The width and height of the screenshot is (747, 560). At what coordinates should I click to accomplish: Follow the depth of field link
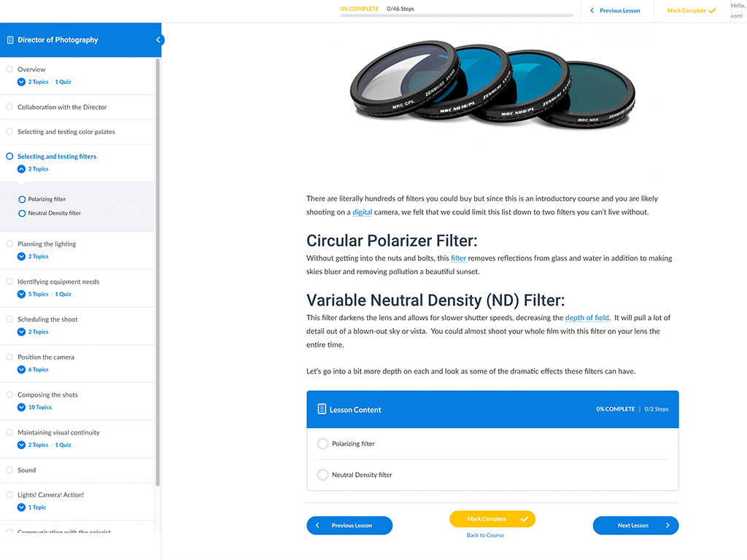click(587, 318)
